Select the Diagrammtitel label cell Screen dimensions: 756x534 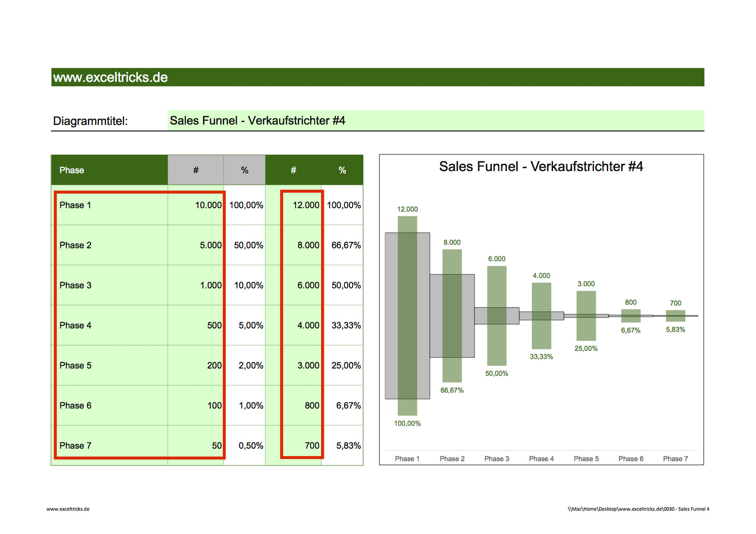91,120
